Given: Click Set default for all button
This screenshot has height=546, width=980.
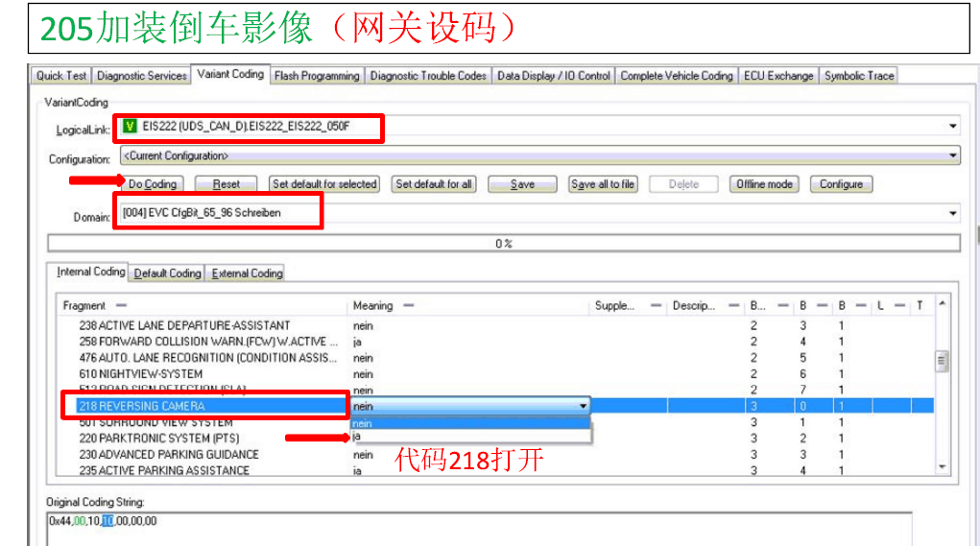Looking at the screenshot, I should (x=434, y=184).
